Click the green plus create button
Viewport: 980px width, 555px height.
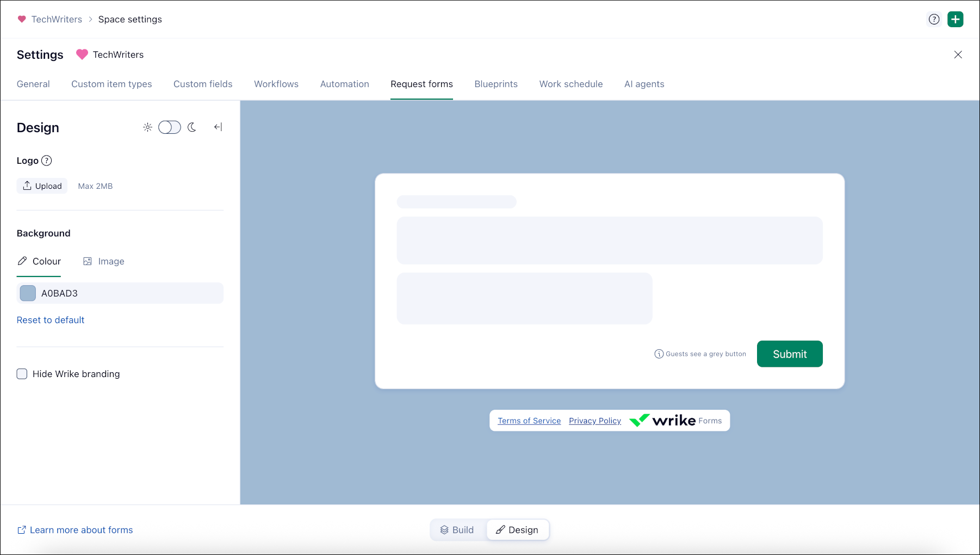[x=956, y=19]
